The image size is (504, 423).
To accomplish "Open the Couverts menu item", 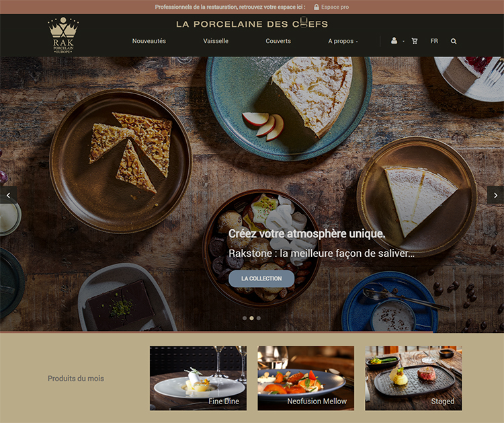I will point(278,41).
